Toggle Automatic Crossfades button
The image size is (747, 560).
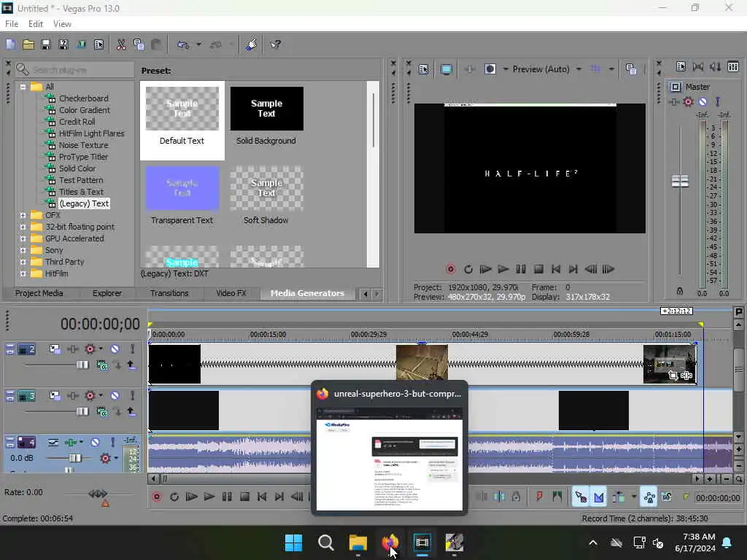(x=599, y=497)
